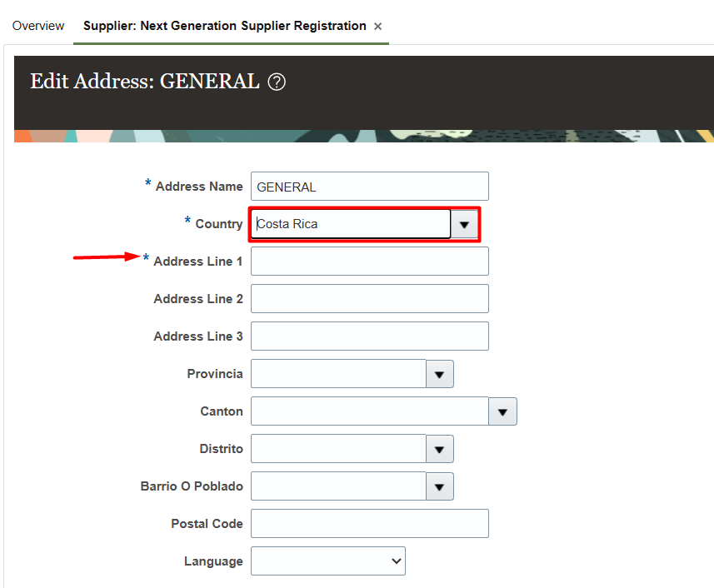Click the Address Line 2 field

tap(369, 298)
